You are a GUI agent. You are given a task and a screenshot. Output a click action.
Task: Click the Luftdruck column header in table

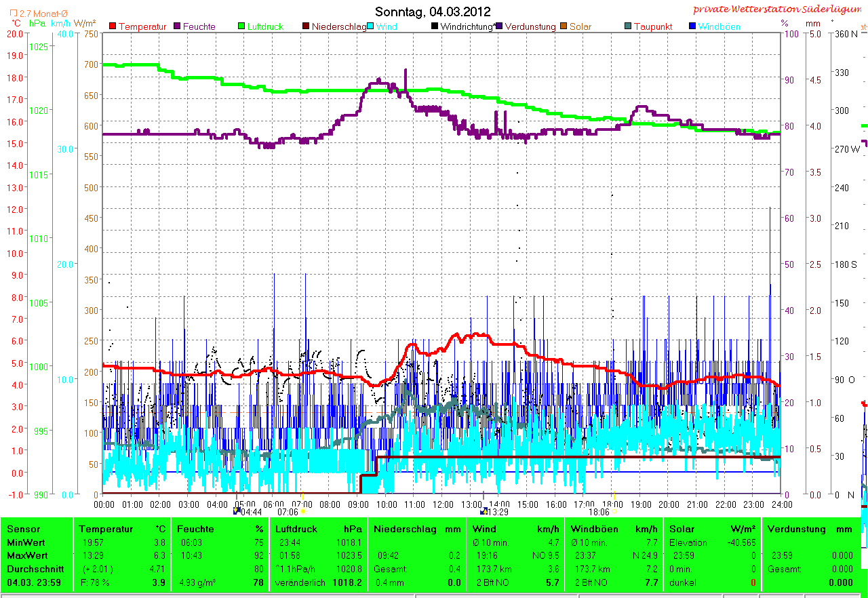[296, 529]
